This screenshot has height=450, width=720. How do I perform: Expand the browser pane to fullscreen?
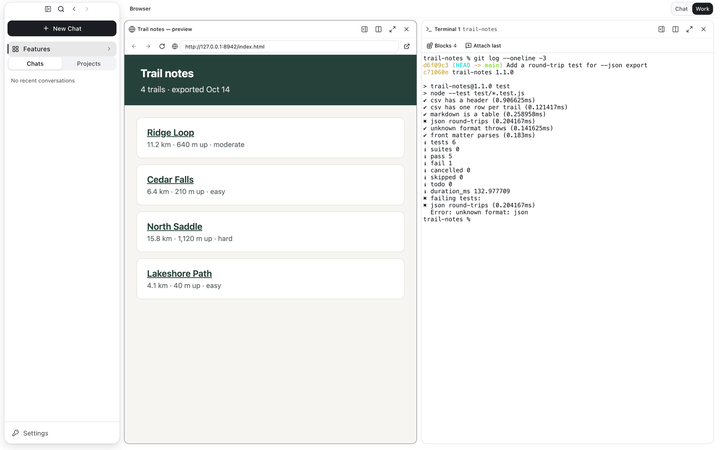pyautogui.click(x=392, y=29)
